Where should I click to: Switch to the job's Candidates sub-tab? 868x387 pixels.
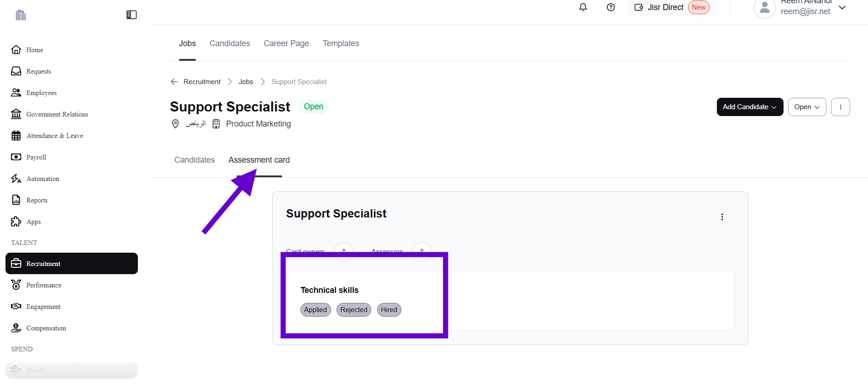195,160
